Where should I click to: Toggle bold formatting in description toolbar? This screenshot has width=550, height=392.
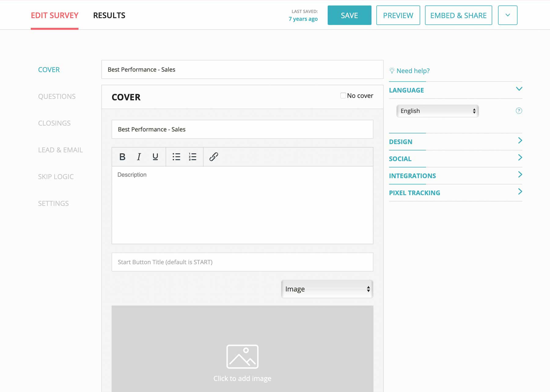click(122, 157)
